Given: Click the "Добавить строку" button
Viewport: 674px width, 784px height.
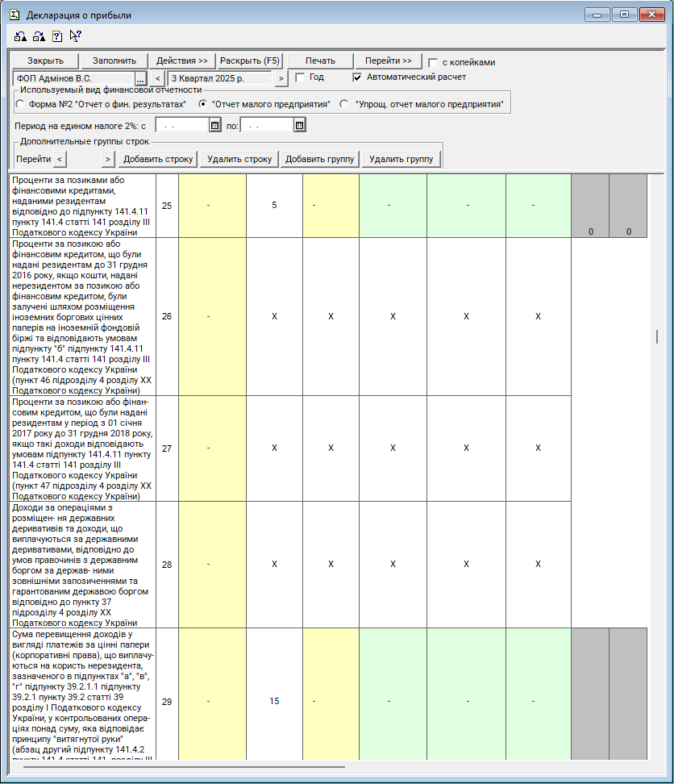Looking at the screenshot, I should point(158,159).
